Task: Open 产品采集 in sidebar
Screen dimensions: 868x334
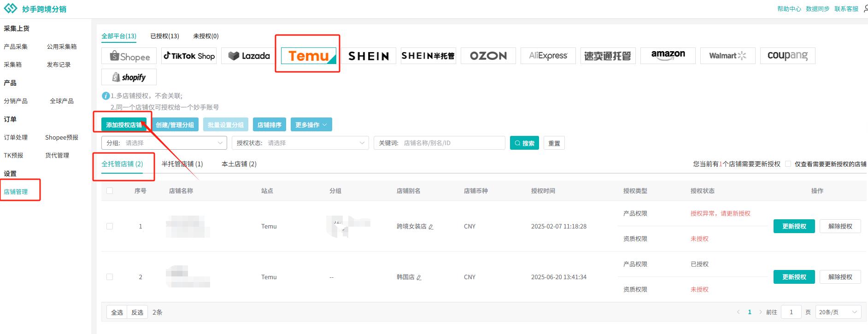Action: click(16, 47)
